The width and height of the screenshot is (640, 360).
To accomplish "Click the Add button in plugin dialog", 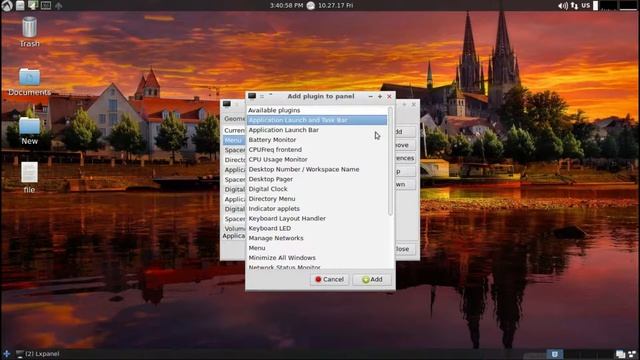I will [372, 280].
